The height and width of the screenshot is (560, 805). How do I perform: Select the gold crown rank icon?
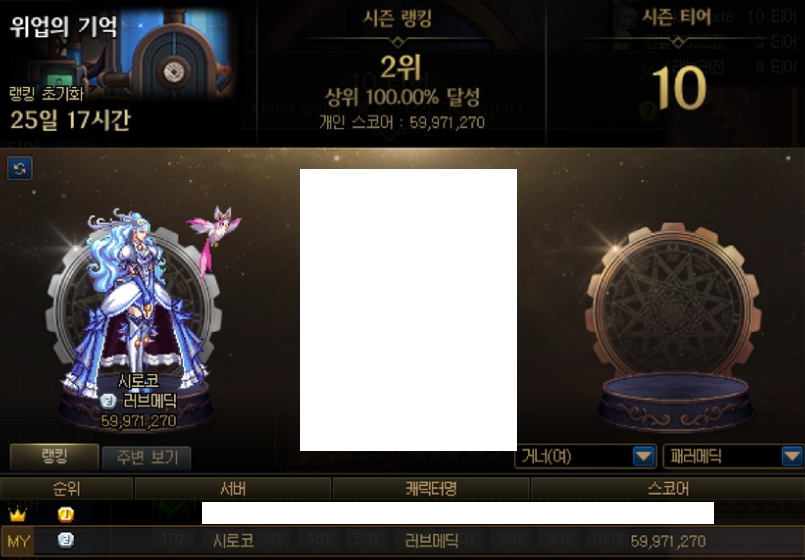pos(17,514)
